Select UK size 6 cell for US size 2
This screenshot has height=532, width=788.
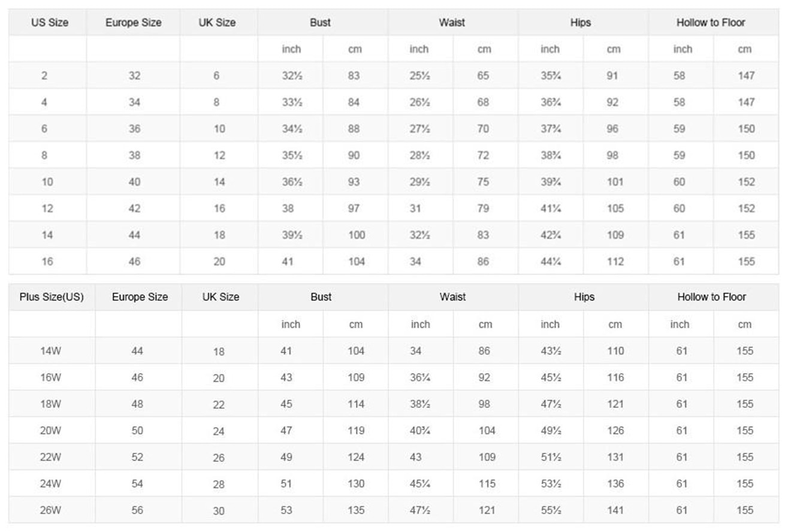[x=216, y=76]
